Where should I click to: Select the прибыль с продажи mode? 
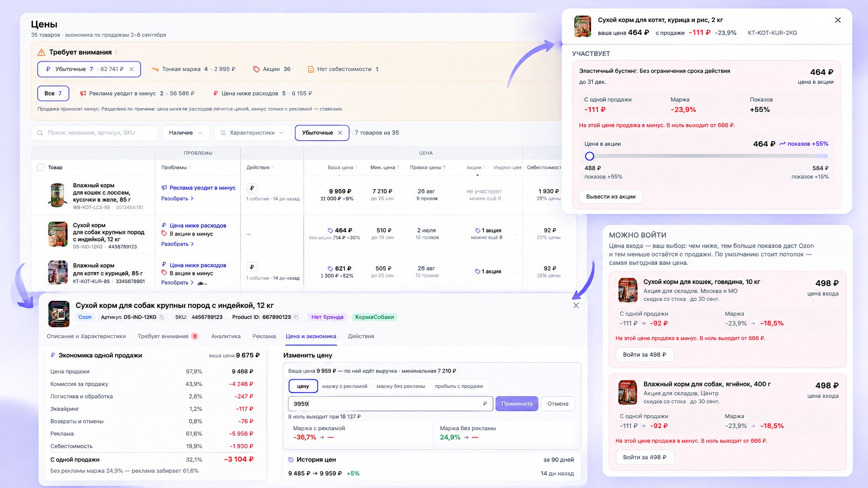(459, 386)
